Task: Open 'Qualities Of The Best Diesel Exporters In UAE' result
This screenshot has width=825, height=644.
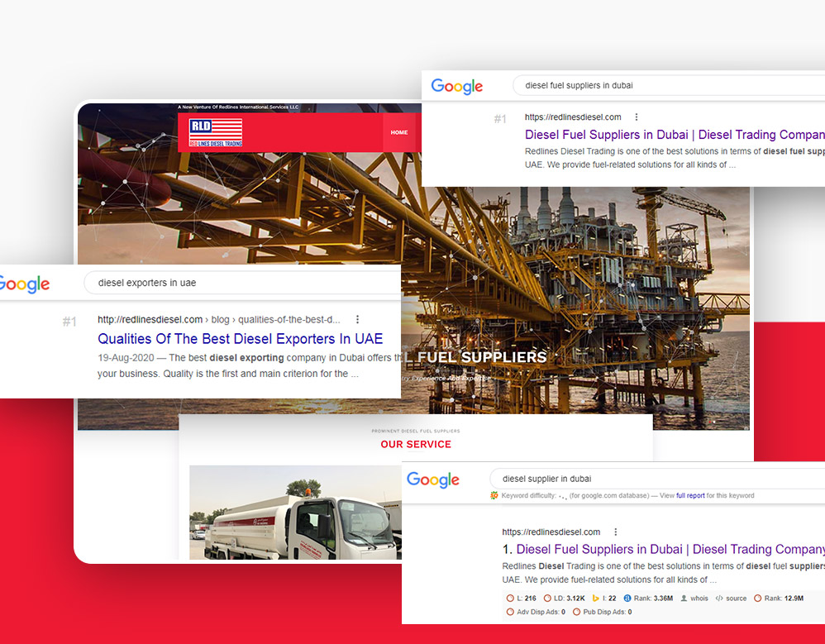Action: 240,339
